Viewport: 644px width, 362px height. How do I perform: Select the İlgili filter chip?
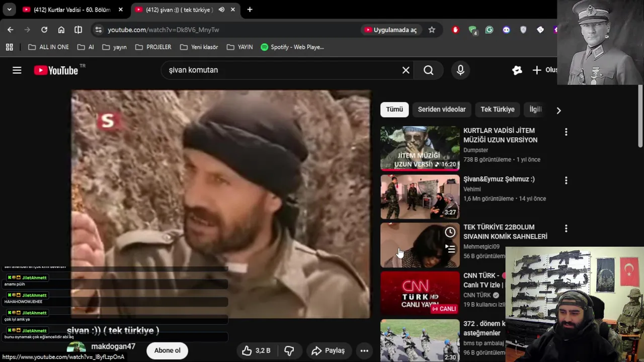(535, 109)
